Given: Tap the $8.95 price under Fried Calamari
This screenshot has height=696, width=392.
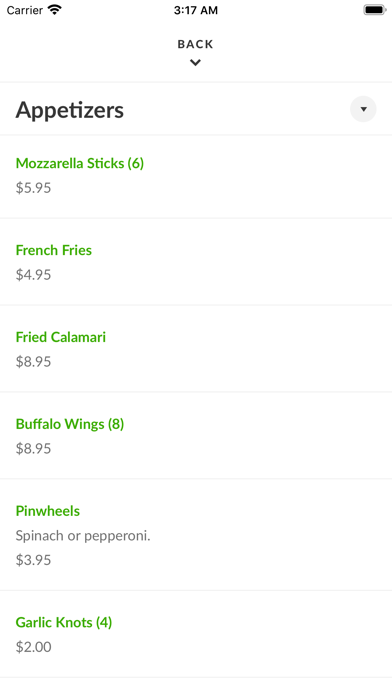Looking at the screenshot, I should [33, 362].
